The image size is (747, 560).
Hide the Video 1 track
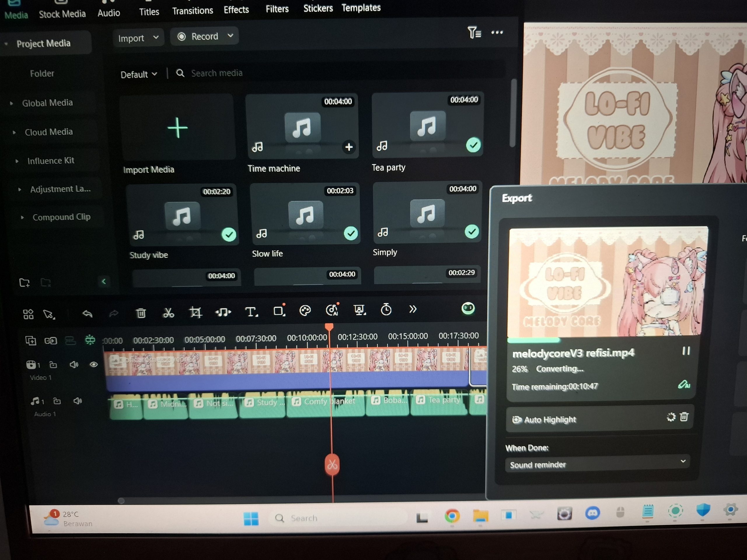[94, 365]
